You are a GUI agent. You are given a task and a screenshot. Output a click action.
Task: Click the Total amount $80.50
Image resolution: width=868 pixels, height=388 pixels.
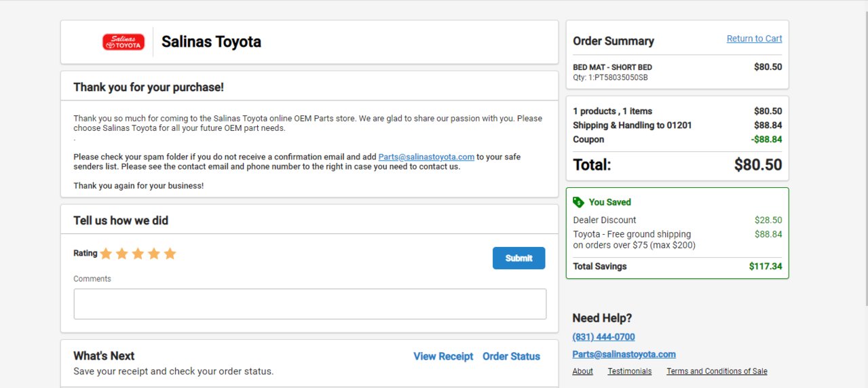(x=758, y=165)
